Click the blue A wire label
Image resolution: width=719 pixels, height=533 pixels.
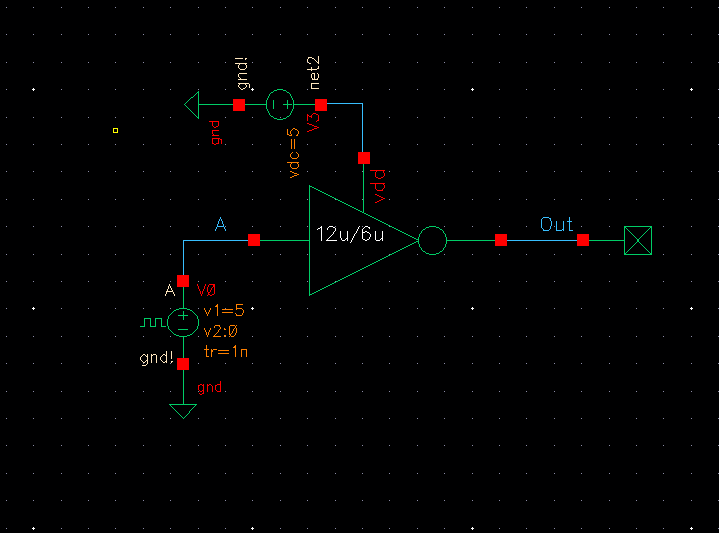click(x=221, y=224)
